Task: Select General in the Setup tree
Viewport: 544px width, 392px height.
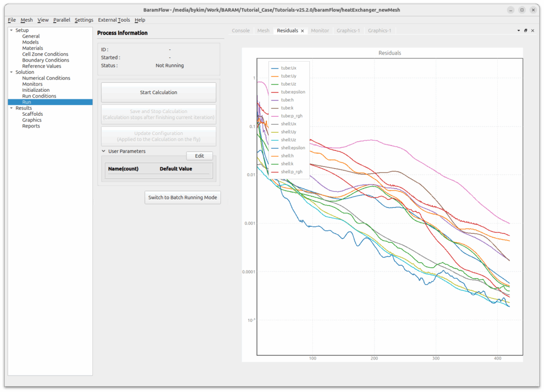Action: pyautogui.click(x=31, y=36)
